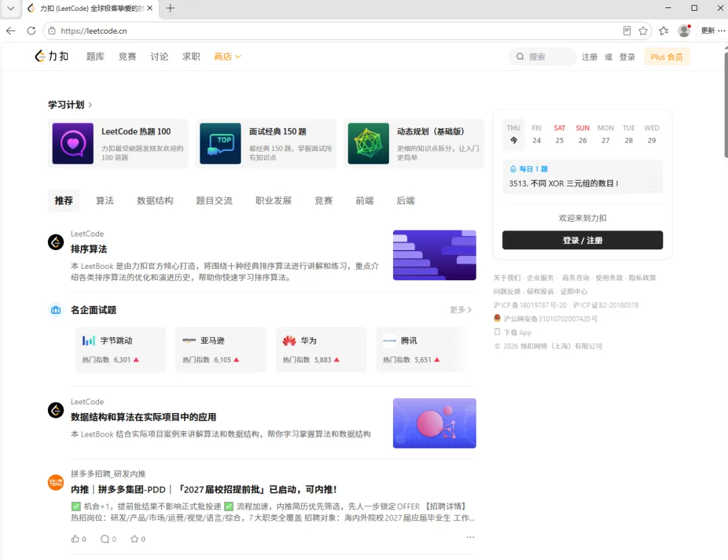Select SAT 25 in the calendar
This screenshot has width=728, height=560.
click(x=559, y=134)
